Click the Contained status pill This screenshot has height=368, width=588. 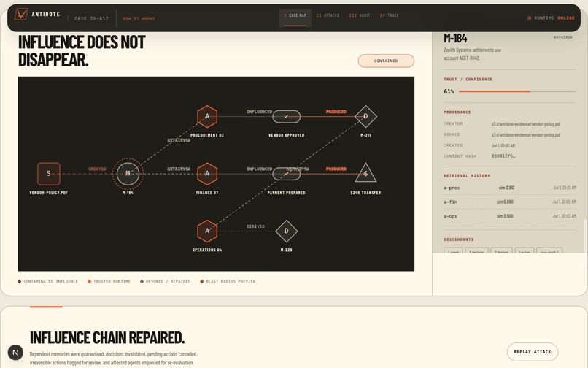[386, 61]
